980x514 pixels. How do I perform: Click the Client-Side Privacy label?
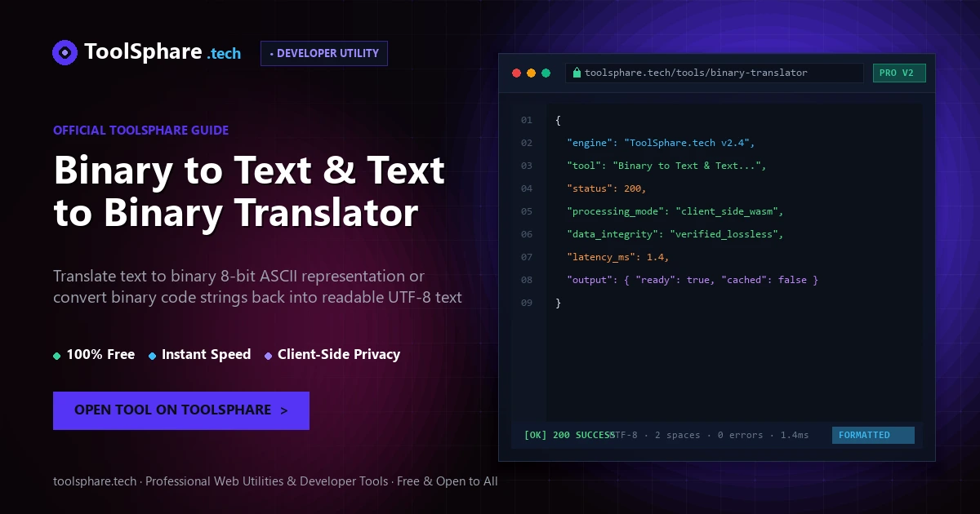pyautogui.click(x=339, y=354)
